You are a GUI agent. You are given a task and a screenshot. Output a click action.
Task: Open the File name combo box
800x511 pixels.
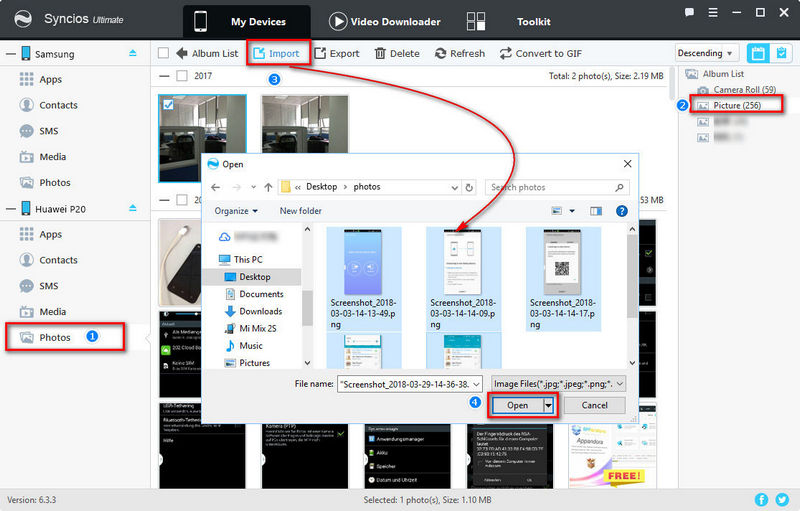(409, 384)
